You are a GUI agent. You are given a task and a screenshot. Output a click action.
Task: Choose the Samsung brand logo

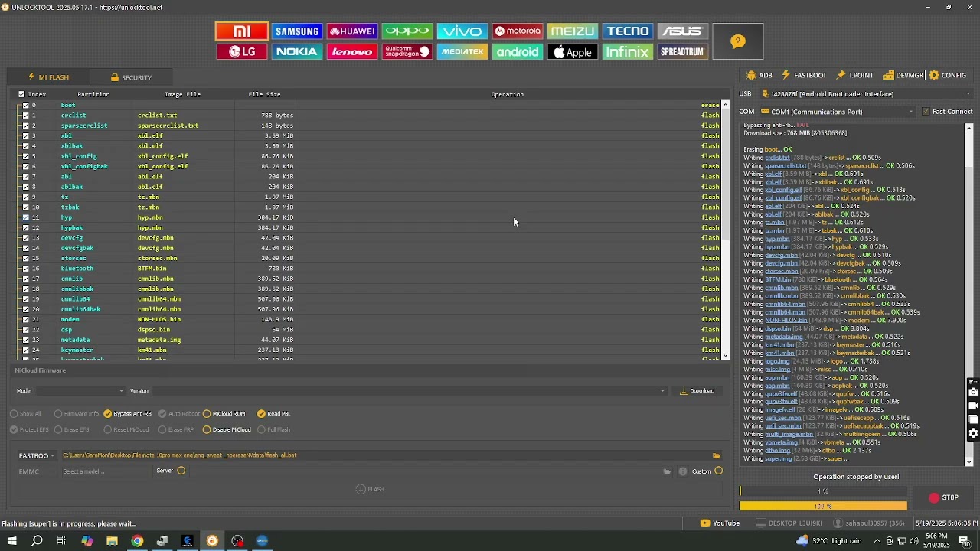[297, 31]
